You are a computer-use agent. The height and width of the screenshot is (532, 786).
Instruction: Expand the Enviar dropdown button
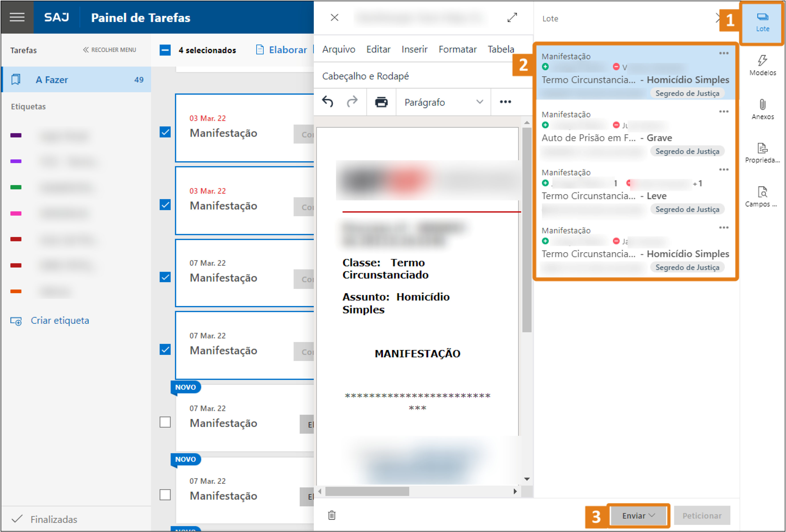coord(638,515)
